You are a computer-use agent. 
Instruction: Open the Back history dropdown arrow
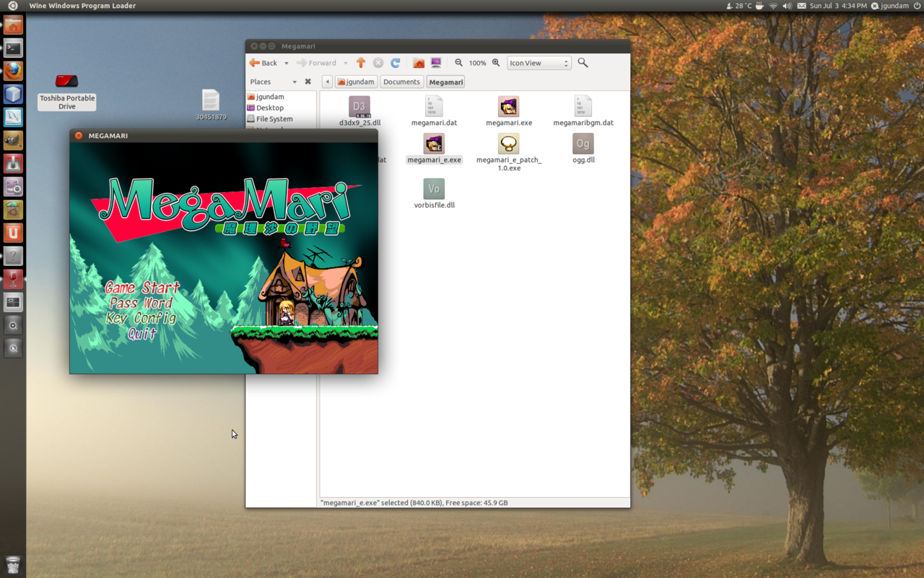pyautogui.click(x=286, y=63)
